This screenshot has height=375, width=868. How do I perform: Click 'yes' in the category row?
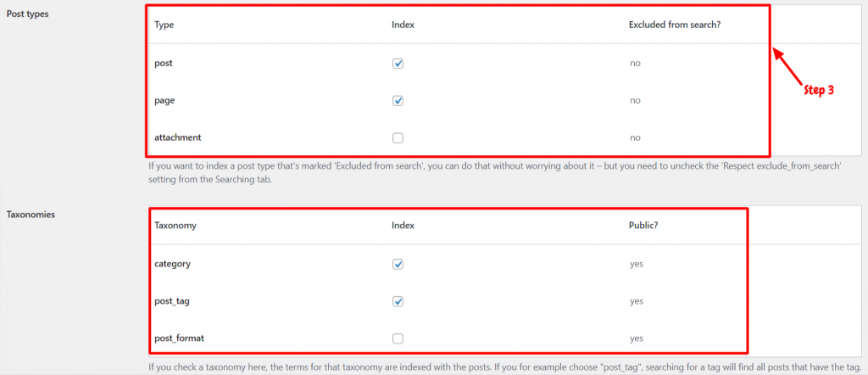point(636,264)
